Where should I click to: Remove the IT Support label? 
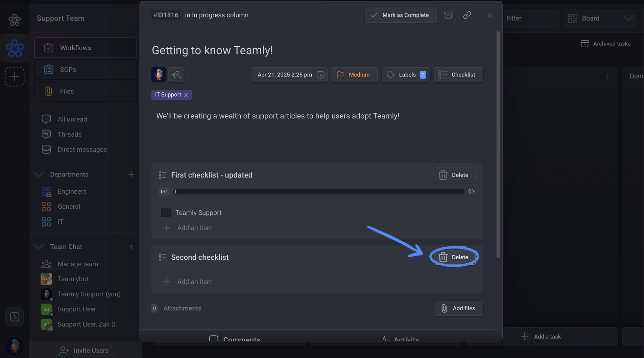186,95
